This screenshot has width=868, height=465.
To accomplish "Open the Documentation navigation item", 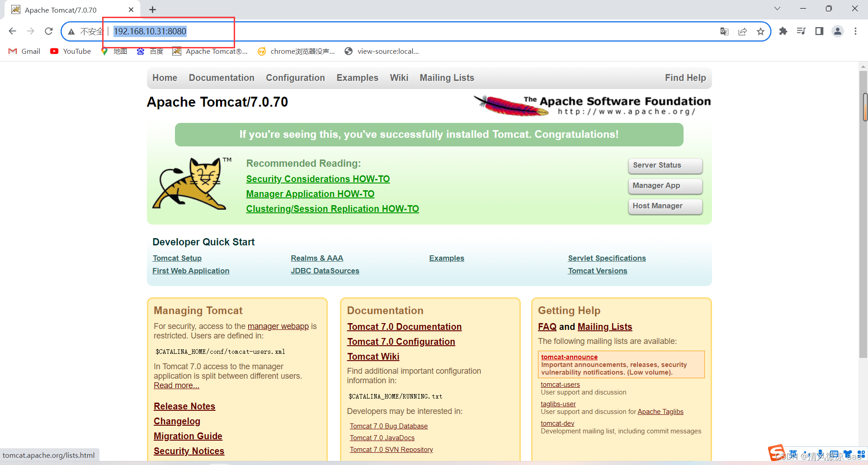I will [x=222, y=78].
